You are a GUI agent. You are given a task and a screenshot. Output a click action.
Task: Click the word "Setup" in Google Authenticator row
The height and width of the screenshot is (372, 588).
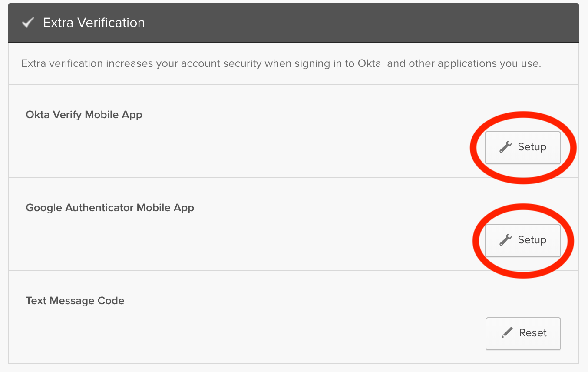532,240
